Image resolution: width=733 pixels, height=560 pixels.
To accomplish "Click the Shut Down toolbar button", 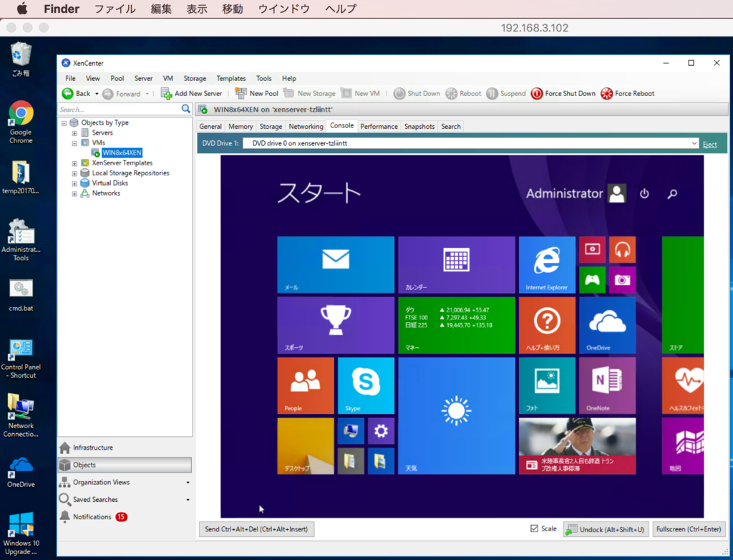I will point(417,94).
